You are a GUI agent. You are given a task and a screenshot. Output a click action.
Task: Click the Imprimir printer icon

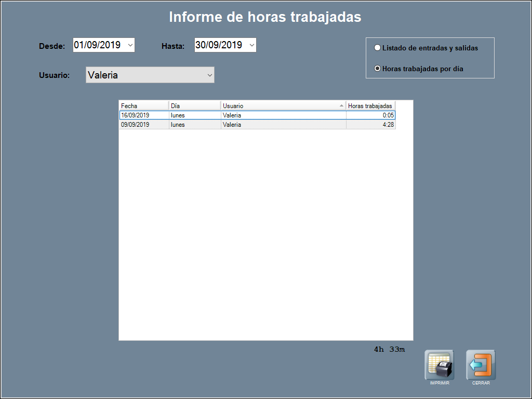pyautogui.click(x=439, y=365)
